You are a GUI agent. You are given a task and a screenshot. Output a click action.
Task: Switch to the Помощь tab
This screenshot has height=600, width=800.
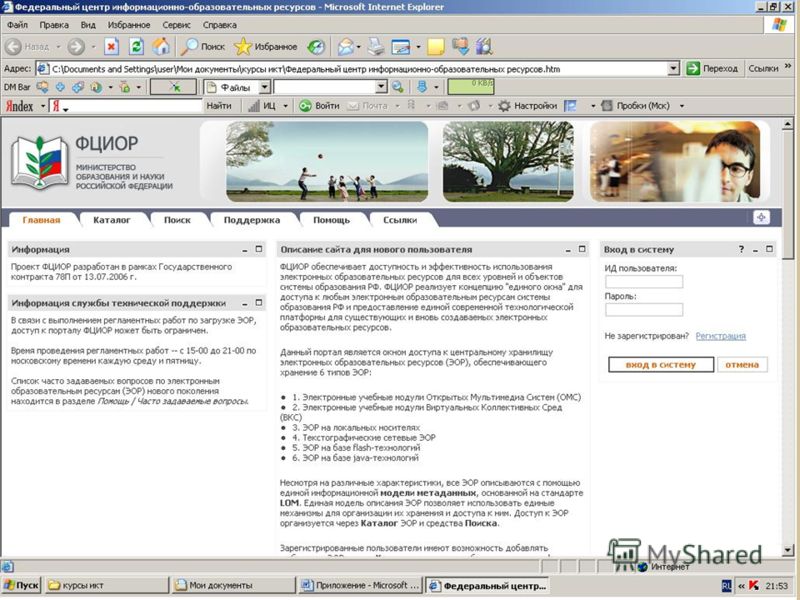332,220
